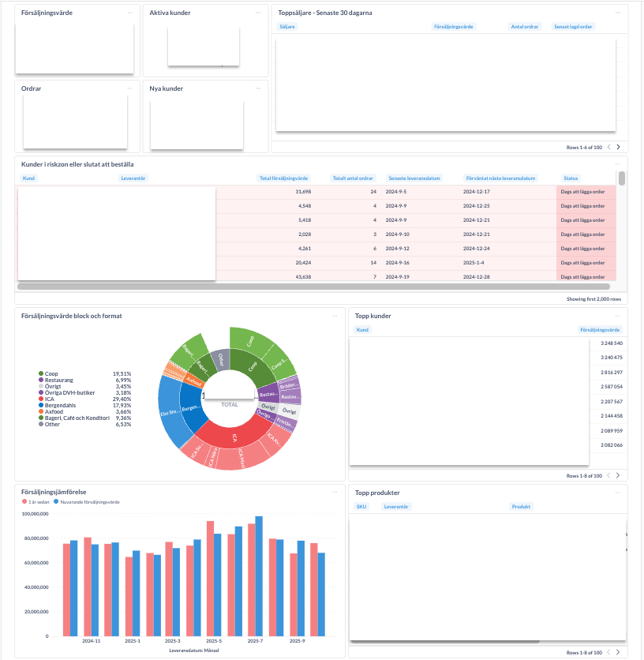644x660 pixels.
Task: Click the red ICA segment in donut chart
Action: click(233, 436)
